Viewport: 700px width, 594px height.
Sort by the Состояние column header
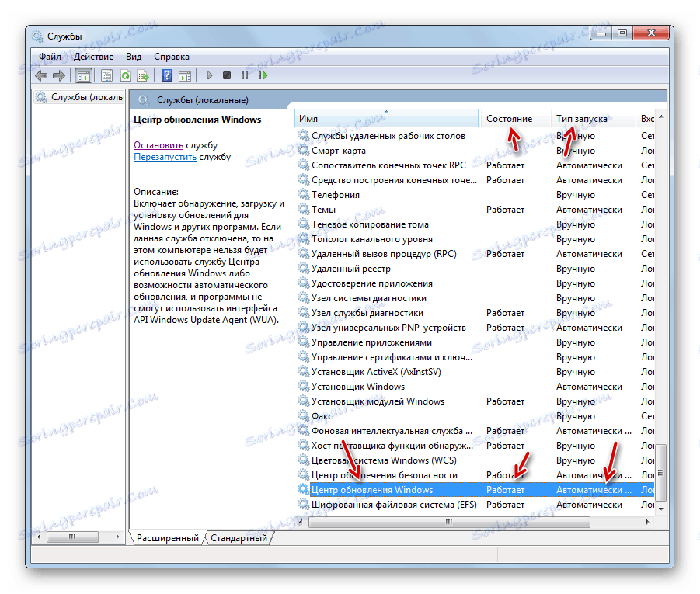pos(515,119)
